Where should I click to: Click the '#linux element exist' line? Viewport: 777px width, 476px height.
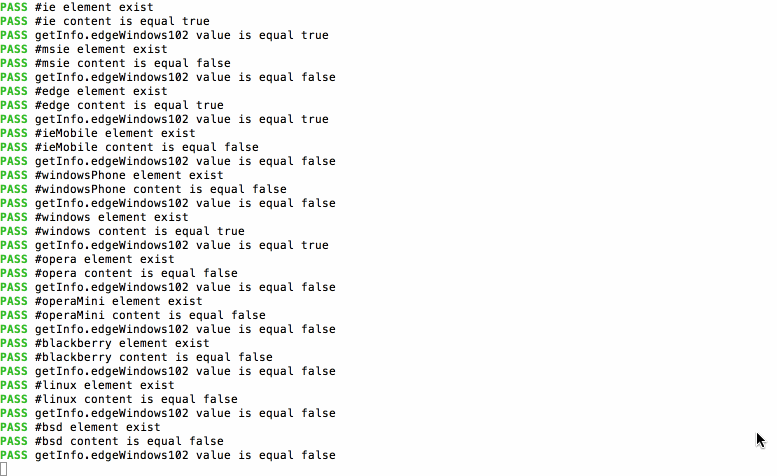coord(87,385)
